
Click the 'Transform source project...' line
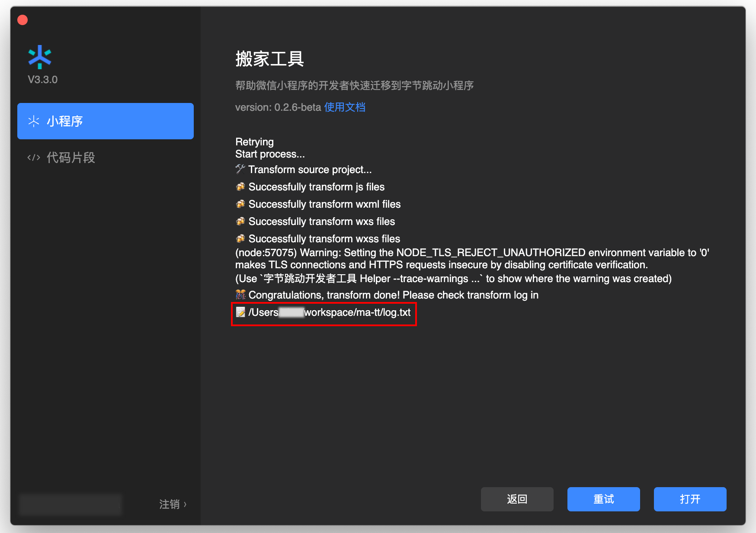coord(310,170)
